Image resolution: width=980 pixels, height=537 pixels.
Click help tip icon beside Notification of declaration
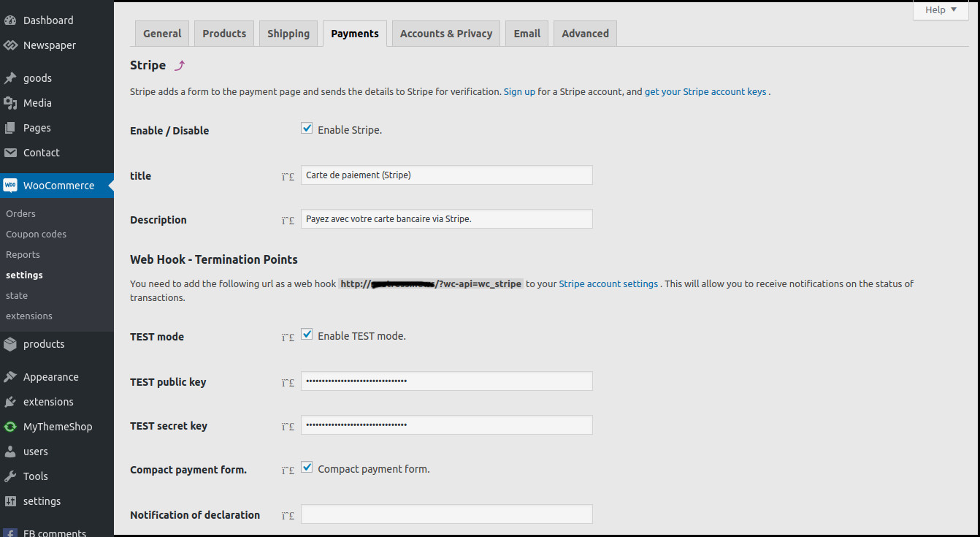coord(288,515)
